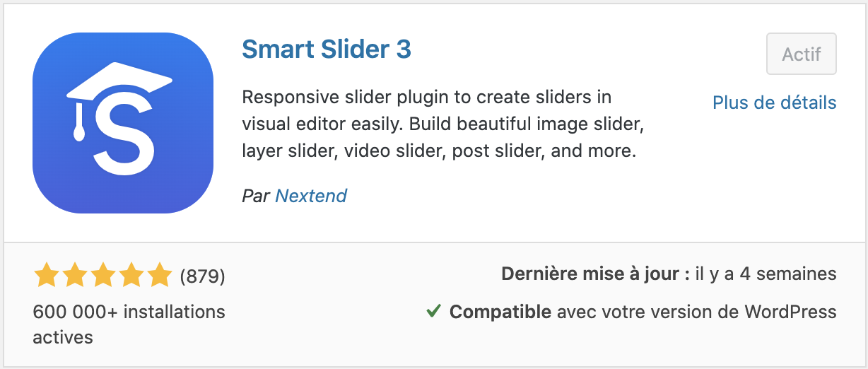Select the first rating star
This screenshot has width=868, height=369.
46,275
